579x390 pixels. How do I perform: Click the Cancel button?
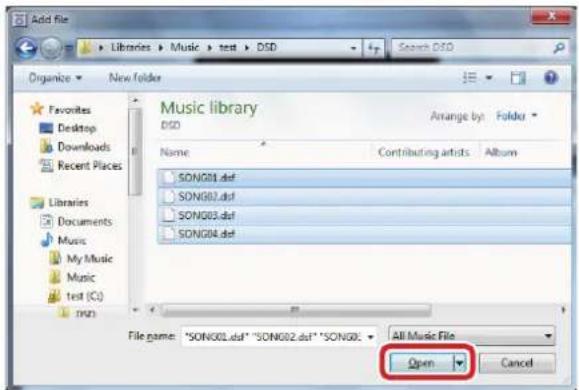tap(517, 363)
